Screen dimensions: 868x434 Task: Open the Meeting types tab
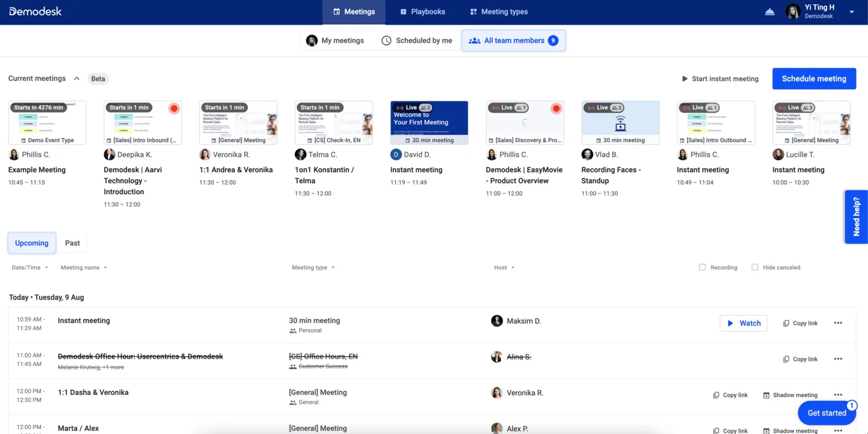click(x=498, y=12)
